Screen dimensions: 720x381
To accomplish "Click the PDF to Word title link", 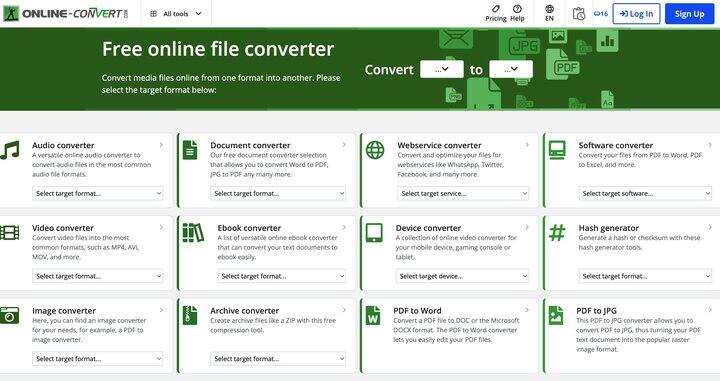I will (417, 310).
